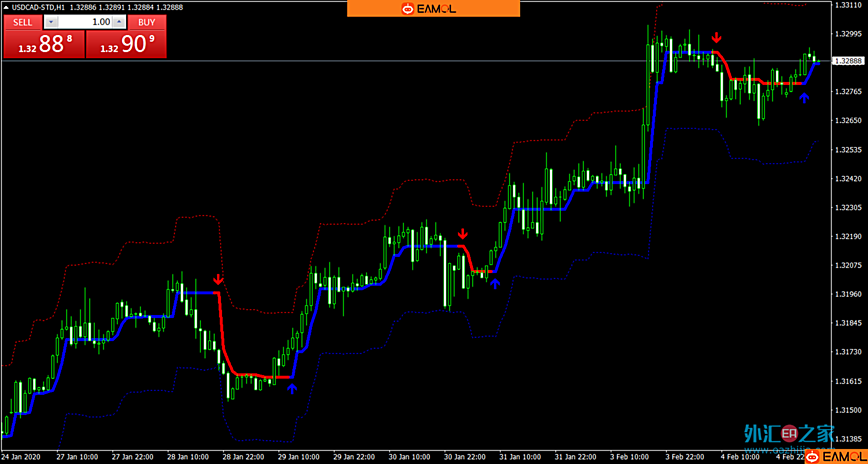This screenshot has width=868, height=464.
Task: Click the SELL button
Action: pos(23,22)
